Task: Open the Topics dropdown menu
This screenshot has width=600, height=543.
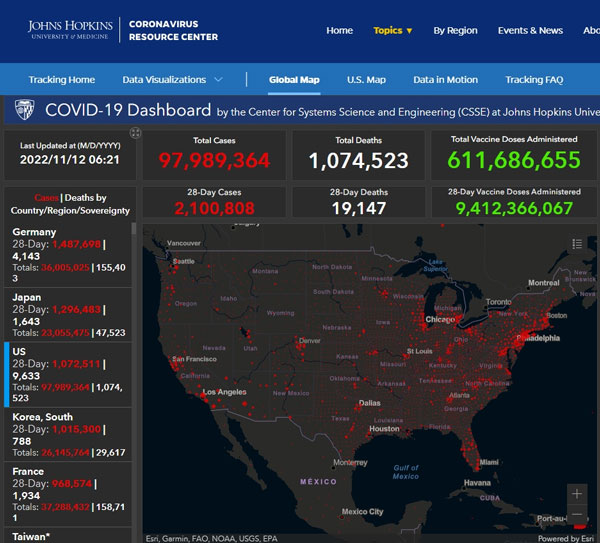Action: [392, 30]
